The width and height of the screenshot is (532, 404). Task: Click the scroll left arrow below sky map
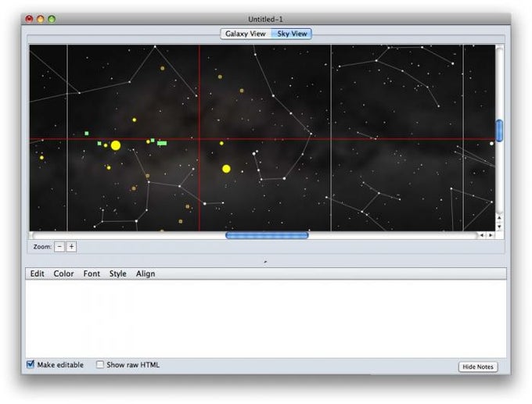pos(482,235)
